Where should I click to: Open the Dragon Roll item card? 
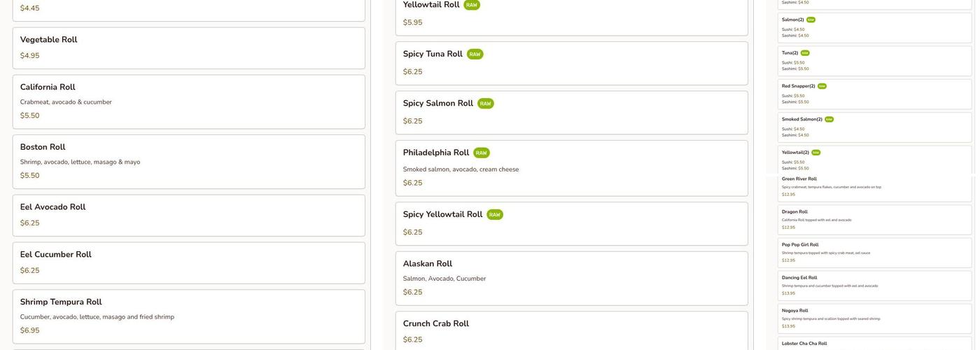(874, 220)
